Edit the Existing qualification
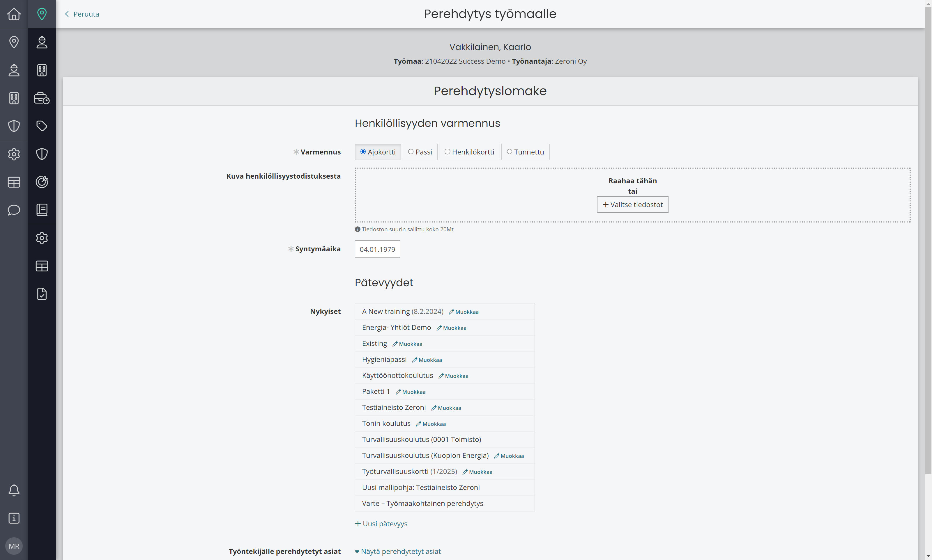 407,344
